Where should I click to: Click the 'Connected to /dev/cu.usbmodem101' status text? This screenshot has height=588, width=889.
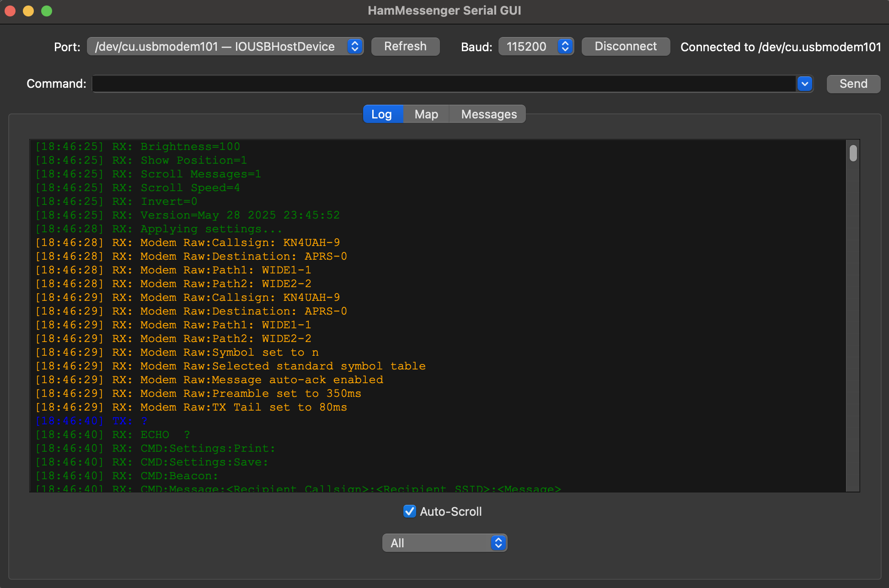pyautogui.click(x=781, y=47)
